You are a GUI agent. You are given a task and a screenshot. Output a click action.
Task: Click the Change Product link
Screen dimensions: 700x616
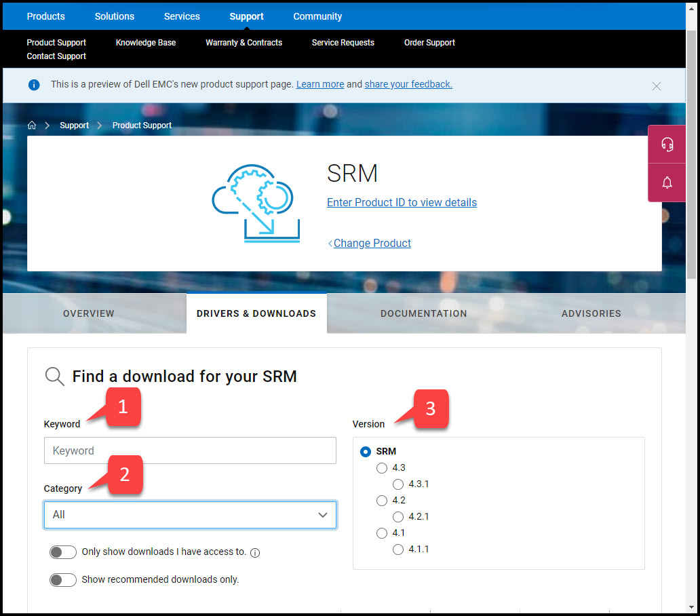pos(372,244)
